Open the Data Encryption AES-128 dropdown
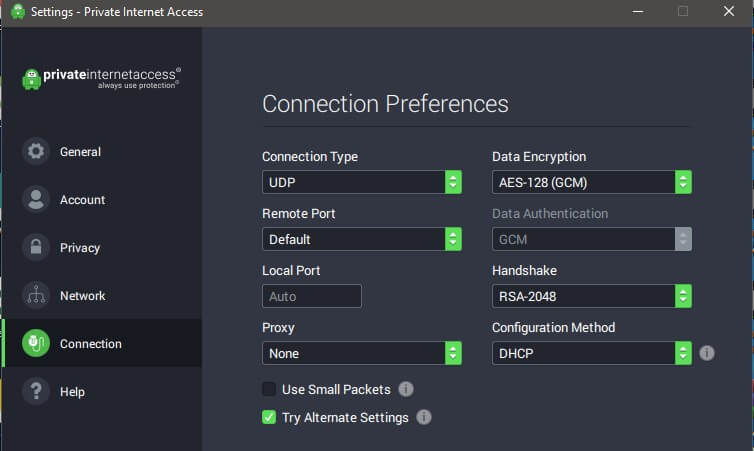Image resolution: width=754 pixels, height=451 pixels. click(591, 182)
